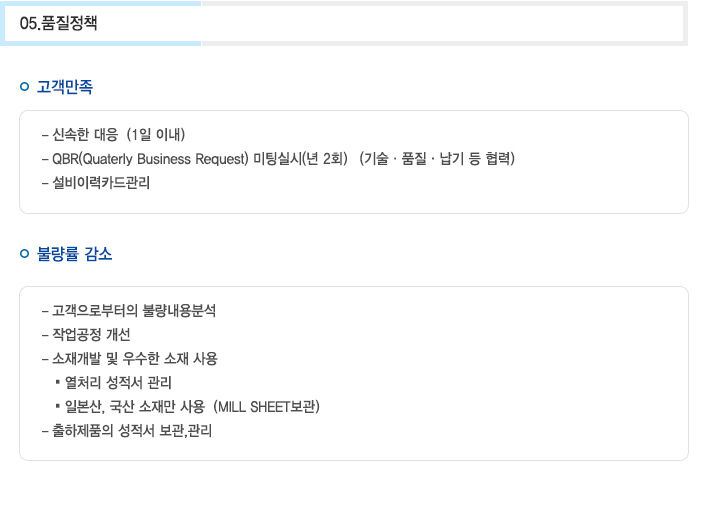Click square bullet before 일본산, 국산 소재만 사용
Image resolution: width=720 pixels, height=514 pixels.
click(57, 405)
